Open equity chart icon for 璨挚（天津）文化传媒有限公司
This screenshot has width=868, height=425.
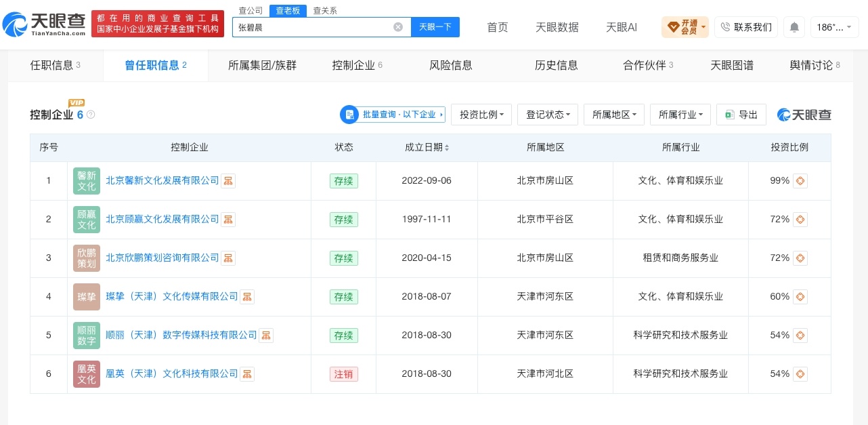(x=247, y=297)
